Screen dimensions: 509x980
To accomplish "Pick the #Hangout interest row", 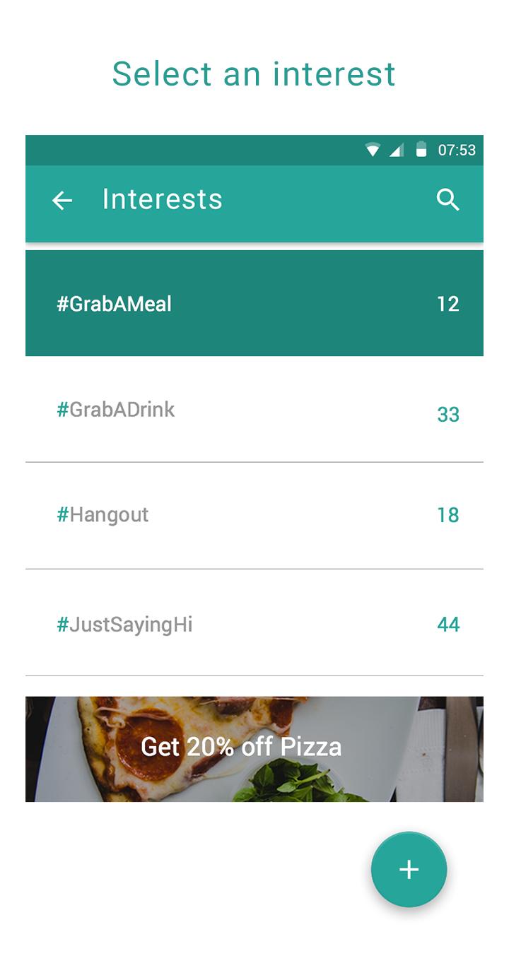I will (103, 514).
